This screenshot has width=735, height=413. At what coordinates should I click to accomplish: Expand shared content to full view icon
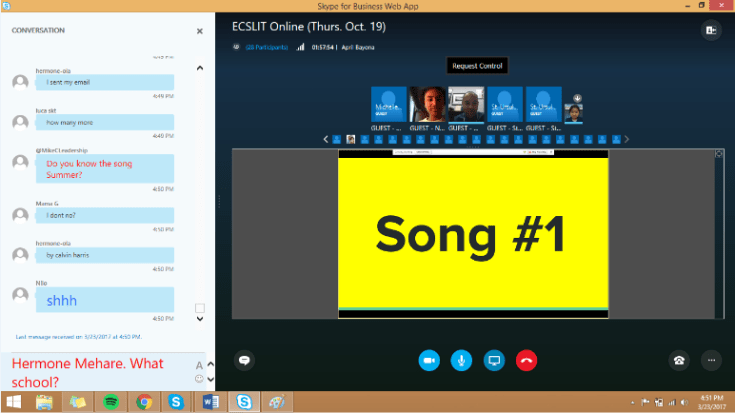(719, 154)
